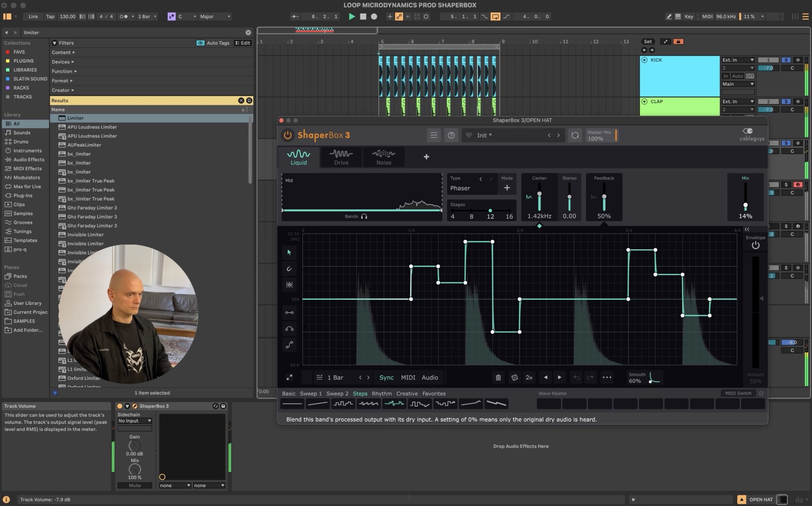
Task: Click the reload preset circular arrow icon
Action: coord(575,135)
